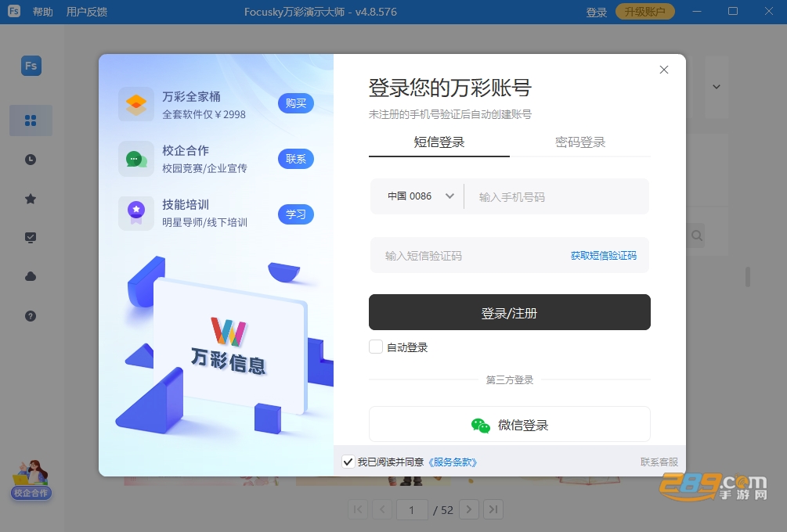Uncheck the 我已阅读并同意 agreement checkbox
The image size is (787, 532).
point(348,462)
